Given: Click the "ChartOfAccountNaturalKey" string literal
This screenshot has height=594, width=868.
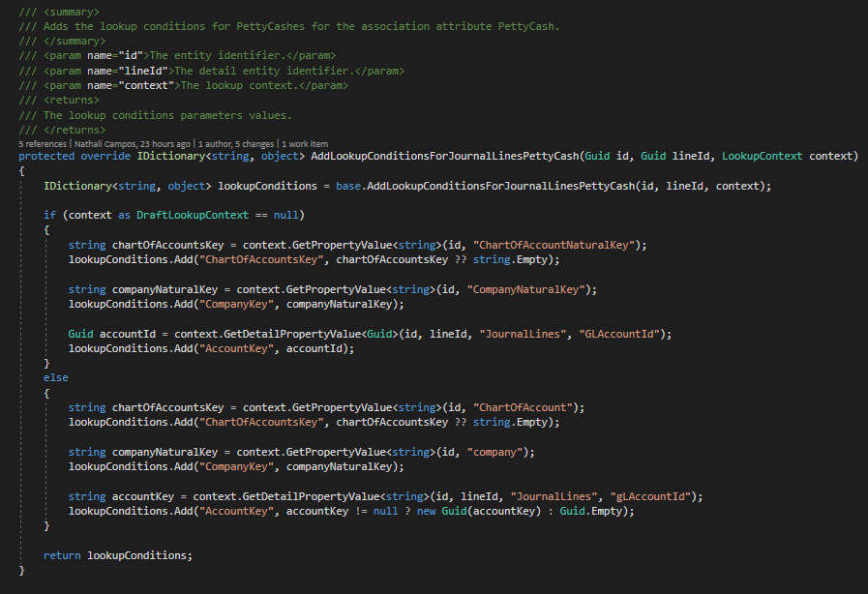Looking at the screenshot, I should (x=554, y=245).
